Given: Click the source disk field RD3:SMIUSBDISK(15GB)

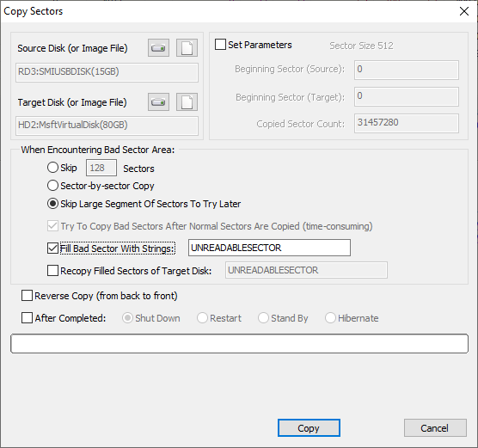Looking at the screenshot, I should (107, 72).
